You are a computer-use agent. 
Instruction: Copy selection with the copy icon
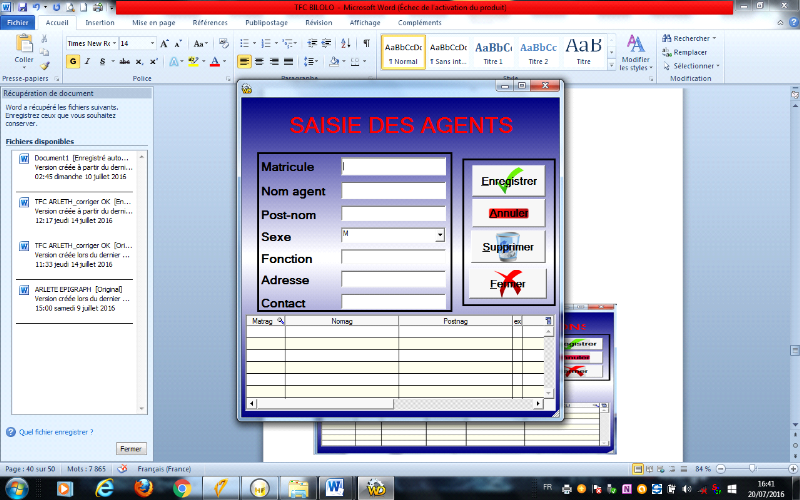coord(44,52)
